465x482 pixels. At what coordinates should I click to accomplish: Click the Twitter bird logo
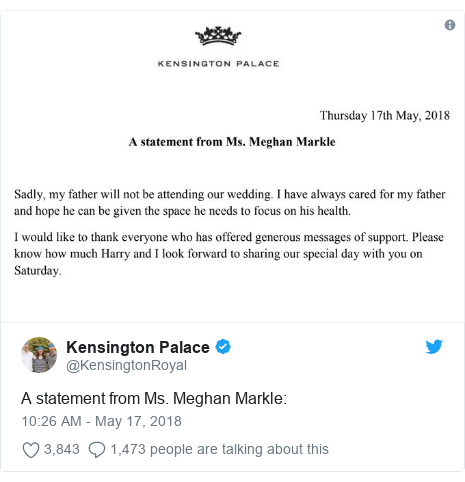[x=434, y=347]
